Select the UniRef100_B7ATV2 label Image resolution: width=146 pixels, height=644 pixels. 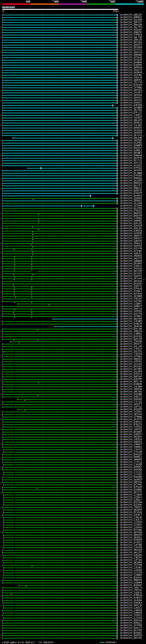click(x=131, y=374)
